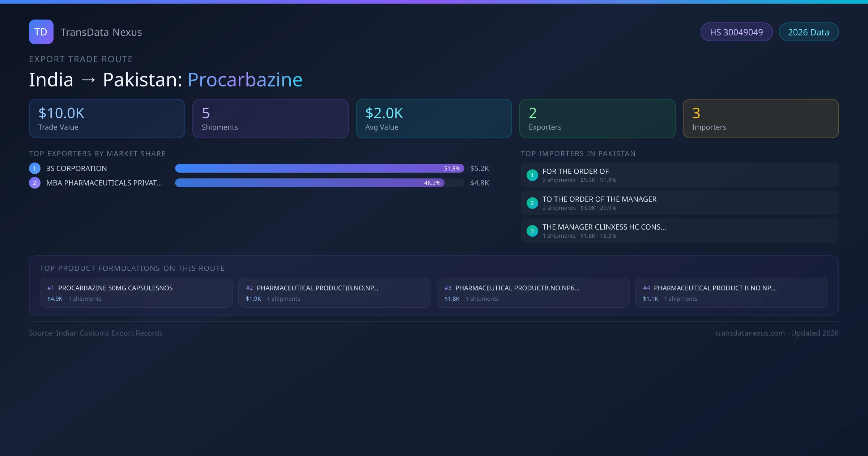Open Procarbazine 50MG Capsulesnos formulation card
The height and width of the screenshot is (456, 868).
(x=136, y=293)
